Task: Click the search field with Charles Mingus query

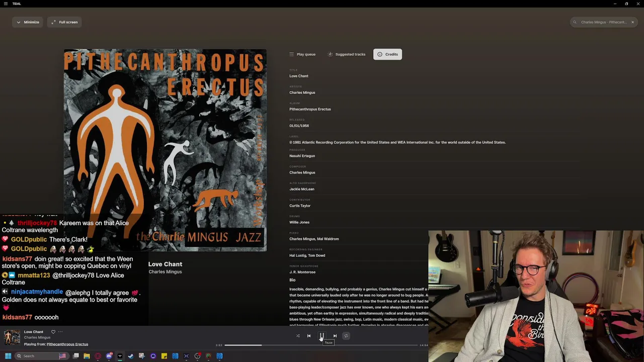Action: pos(603,22)
